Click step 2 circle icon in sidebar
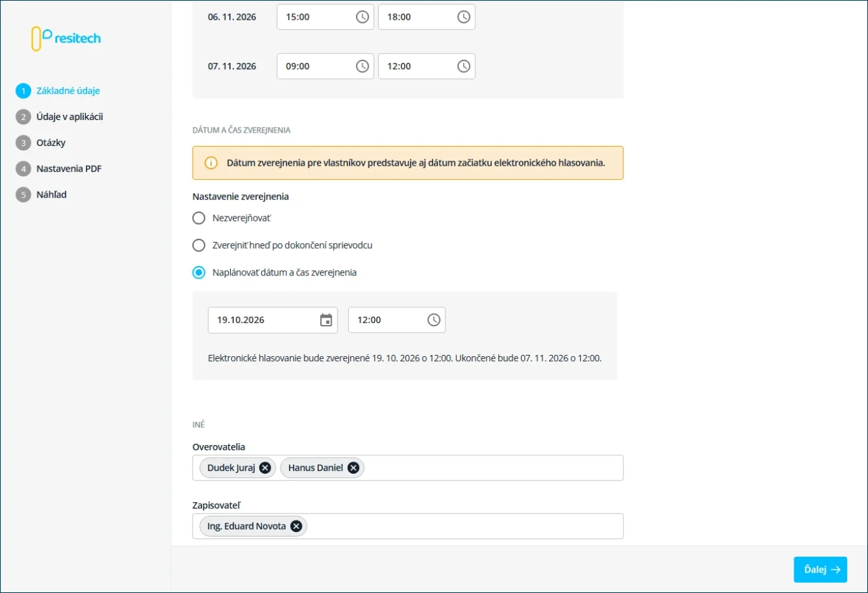The height and width of the screenshot is (593, 868). pos(24,117)
